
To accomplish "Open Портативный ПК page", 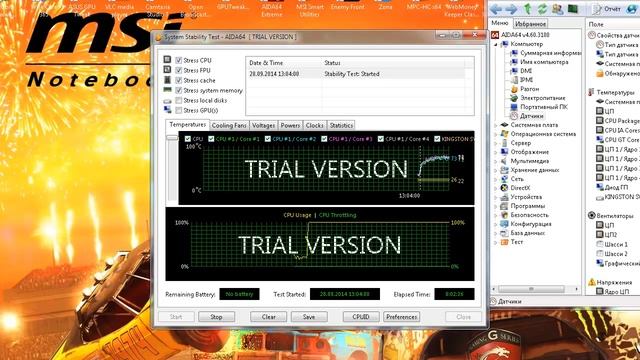I will pos(544,107).
